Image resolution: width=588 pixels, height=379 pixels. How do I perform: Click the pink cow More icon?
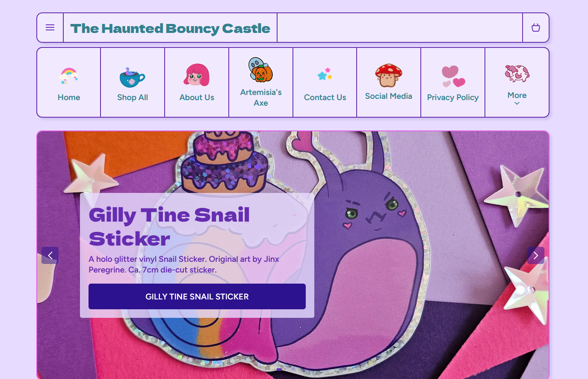(x=517, y=73)
